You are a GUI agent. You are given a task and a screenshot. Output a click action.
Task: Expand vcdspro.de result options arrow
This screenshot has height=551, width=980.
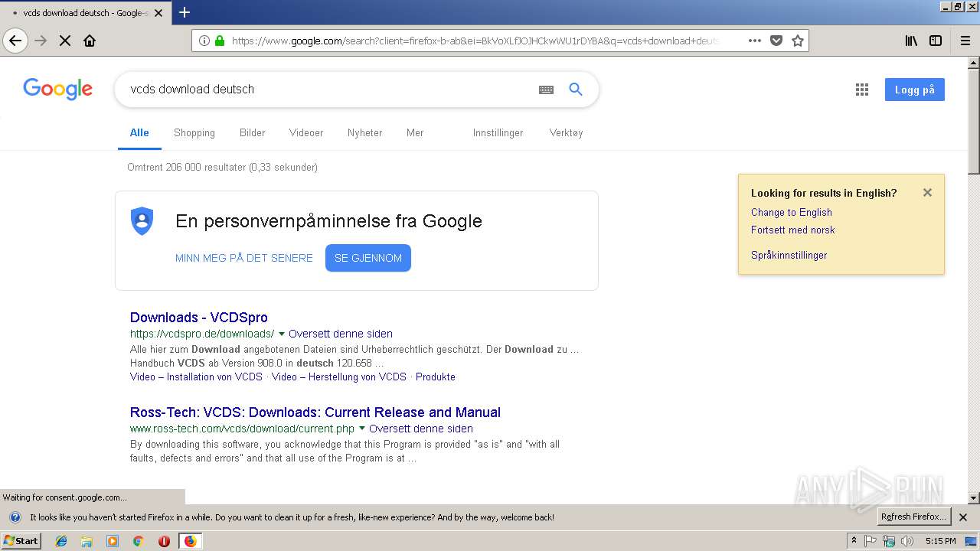(x=282, y=334)
